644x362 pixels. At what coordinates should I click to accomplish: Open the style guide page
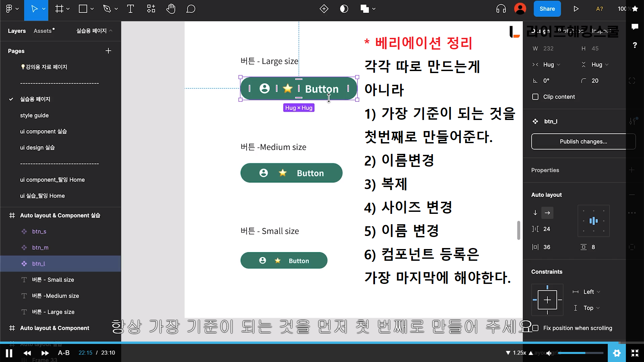point(34,115)
